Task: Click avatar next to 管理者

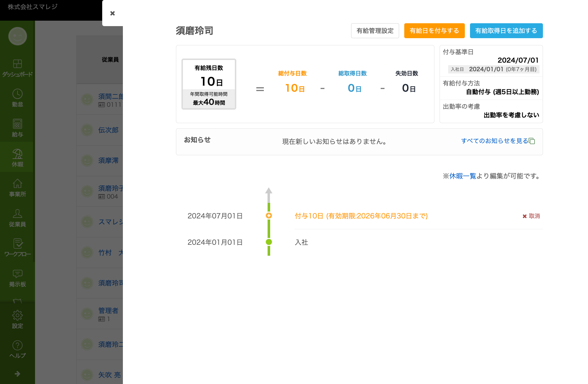Action: coord(87,314)
